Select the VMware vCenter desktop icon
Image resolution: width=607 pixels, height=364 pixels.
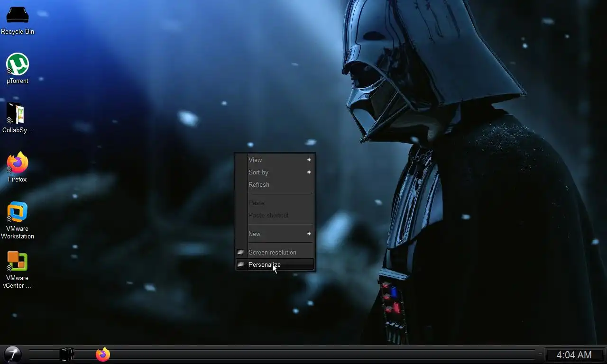18,270
